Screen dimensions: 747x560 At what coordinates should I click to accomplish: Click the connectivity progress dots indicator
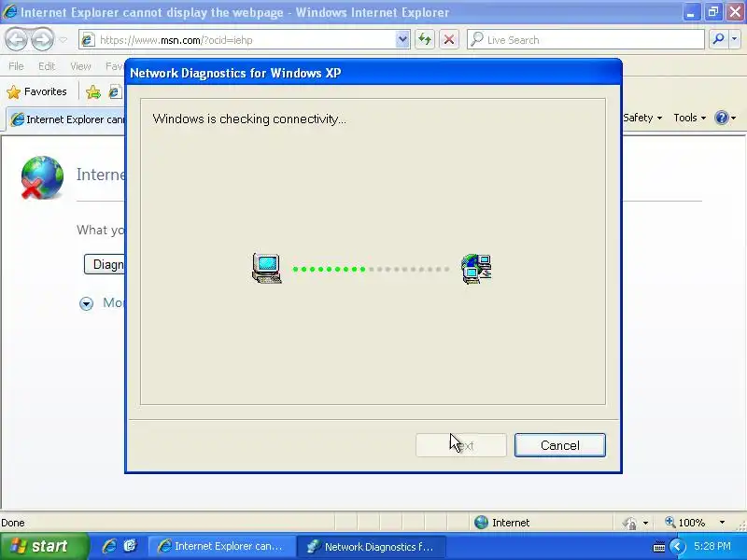371,269
